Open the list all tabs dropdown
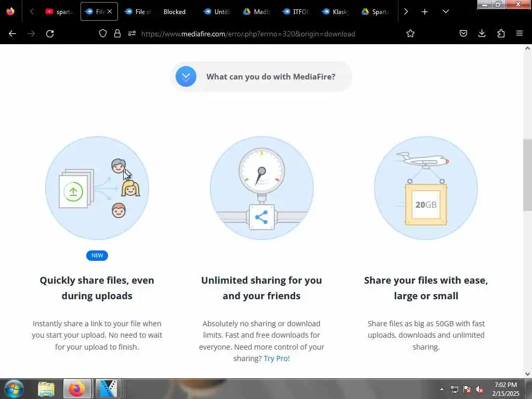Viewport: 532px width, 399px height. [x=445, y=11]
